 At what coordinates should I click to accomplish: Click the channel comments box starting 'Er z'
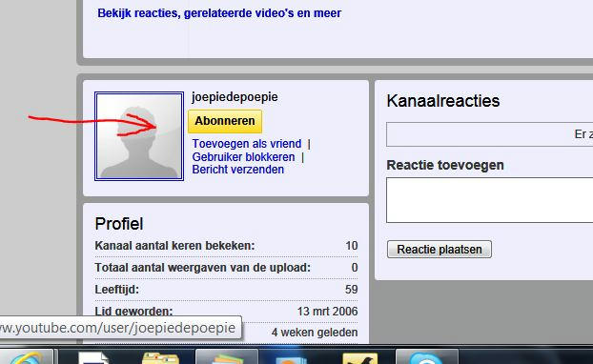click(489, 134)
